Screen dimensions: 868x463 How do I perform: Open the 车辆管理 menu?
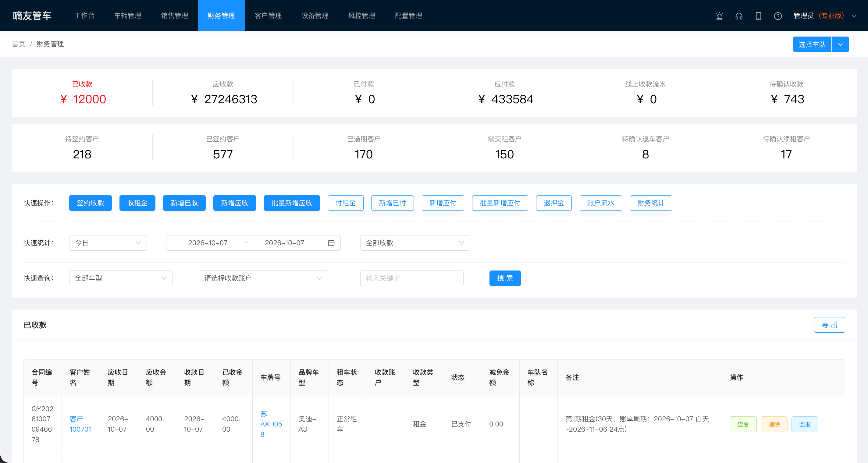[128, 16]
